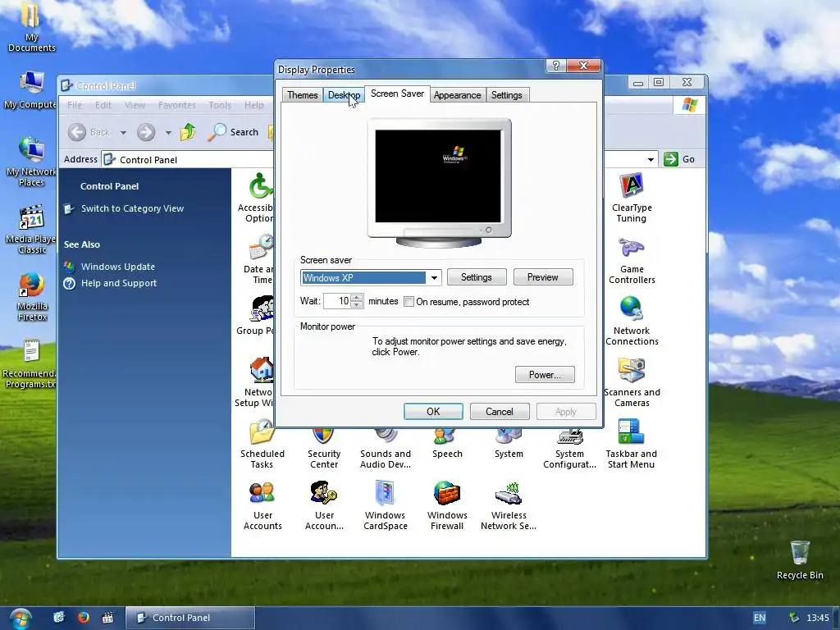Open the Screen saver dropdown list
The width and height of the screenshot is (840, 630).
point(434,277)
